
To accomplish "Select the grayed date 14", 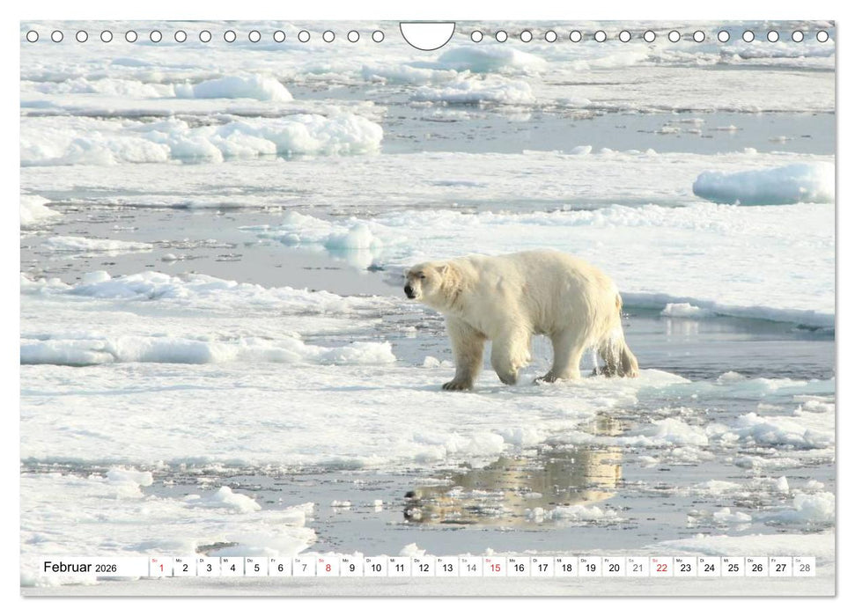I will pyautogui.click(x=472, y=566).
